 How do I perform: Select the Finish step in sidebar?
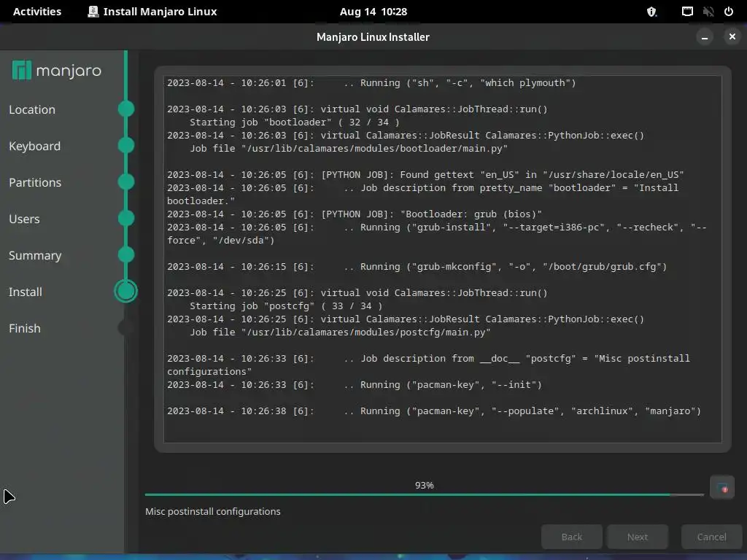point(24,329)
